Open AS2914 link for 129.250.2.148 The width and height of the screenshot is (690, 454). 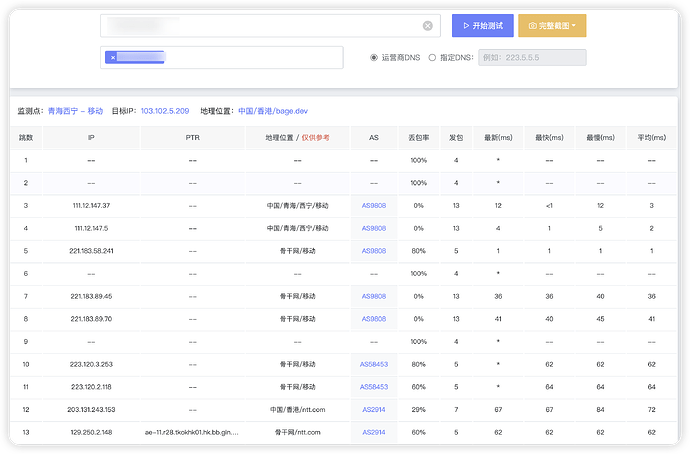coord(374,432)
